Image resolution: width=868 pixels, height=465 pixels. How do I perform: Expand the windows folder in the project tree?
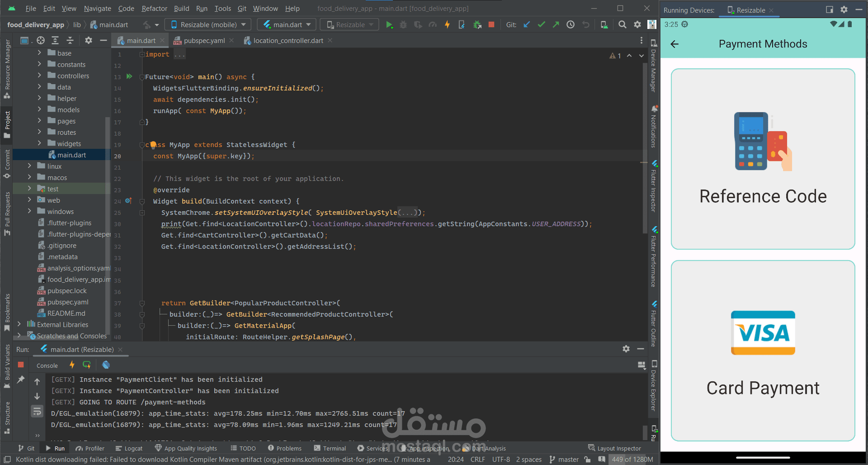(x=29, y=211)
